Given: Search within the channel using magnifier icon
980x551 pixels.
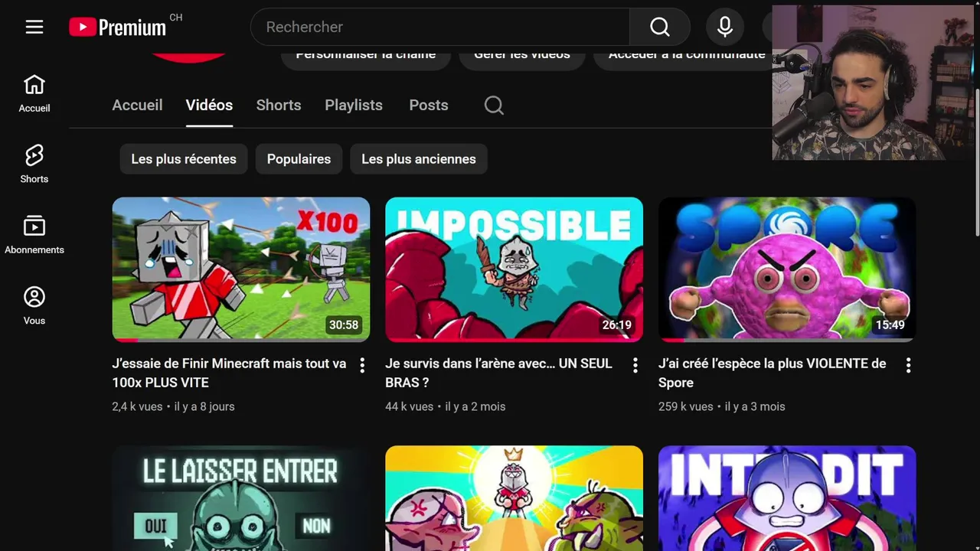Looking at the screenshot, I should click(x=495, y=105).
